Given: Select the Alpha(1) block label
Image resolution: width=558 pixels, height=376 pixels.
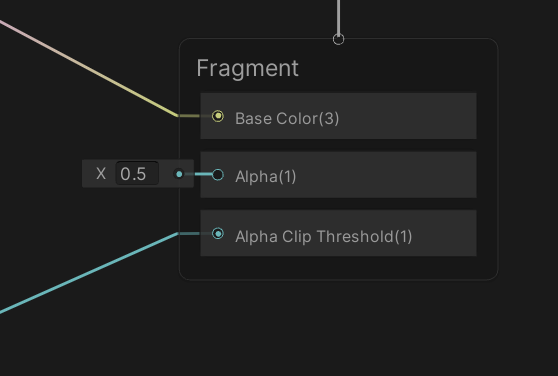Looking at the screenshot, I should [x=265, y=176].
